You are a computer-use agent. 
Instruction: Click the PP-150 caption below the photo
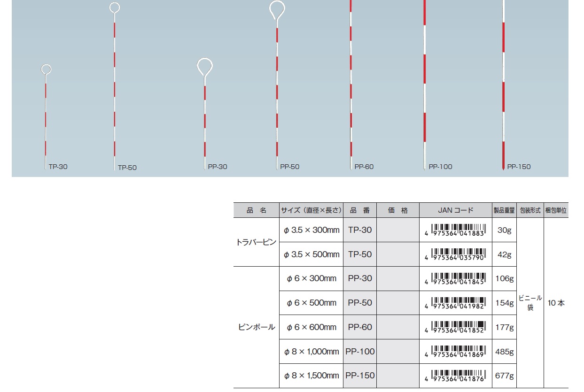click(x=519, y=167)
